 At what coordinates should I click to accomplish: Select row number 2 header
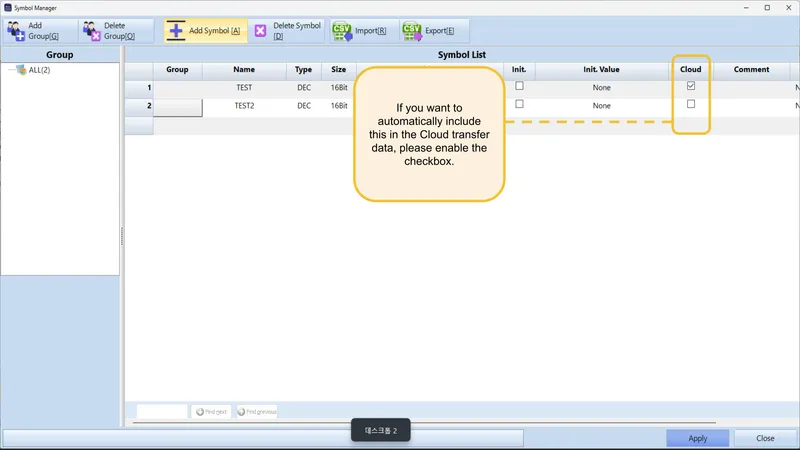[x=139, y=106]
